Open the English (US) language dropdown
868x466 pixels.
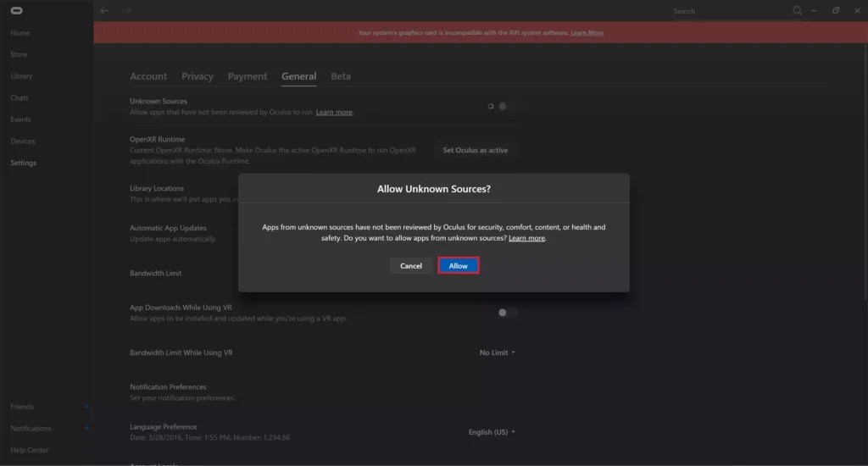coord(492,432)
